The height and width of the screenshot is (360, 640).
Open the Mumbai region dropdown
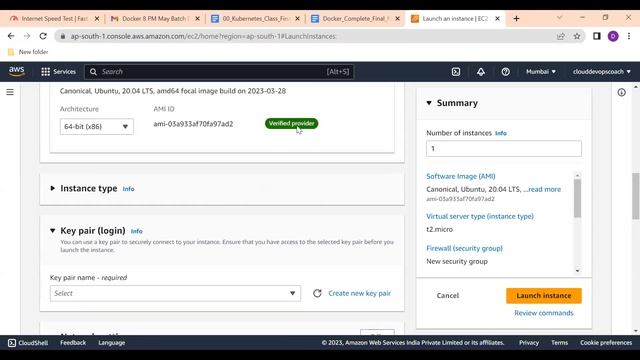click(x=541, y=71)
